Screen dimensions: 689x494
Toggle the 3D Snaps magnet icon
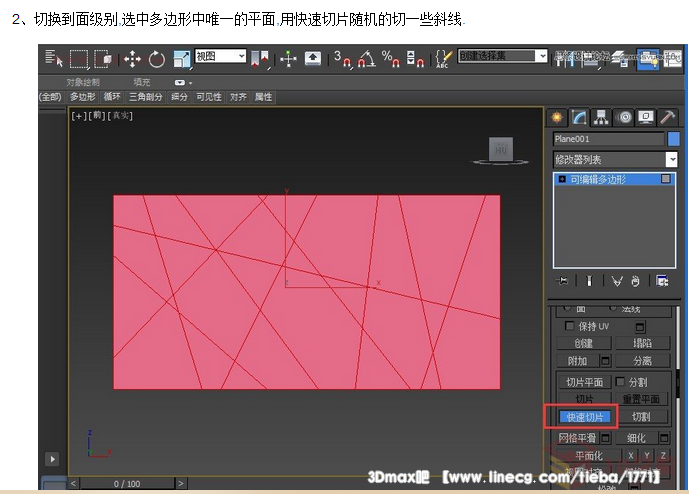343,59
